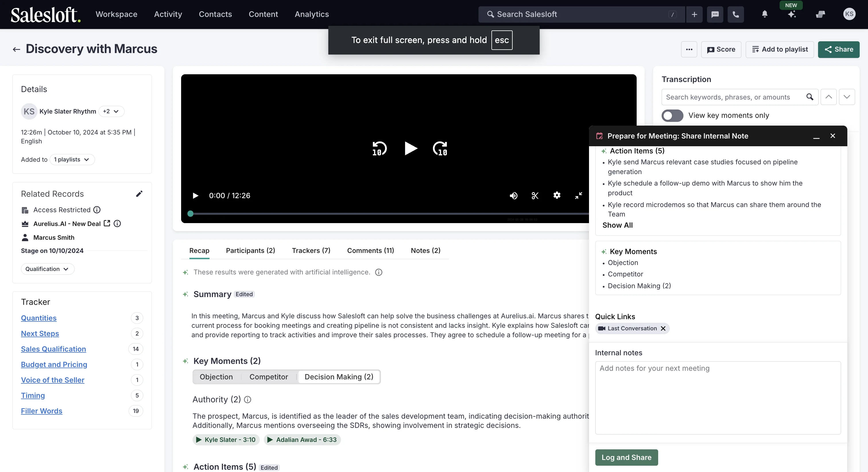
Task: Click Log and Share button
Action: [626, 458]
